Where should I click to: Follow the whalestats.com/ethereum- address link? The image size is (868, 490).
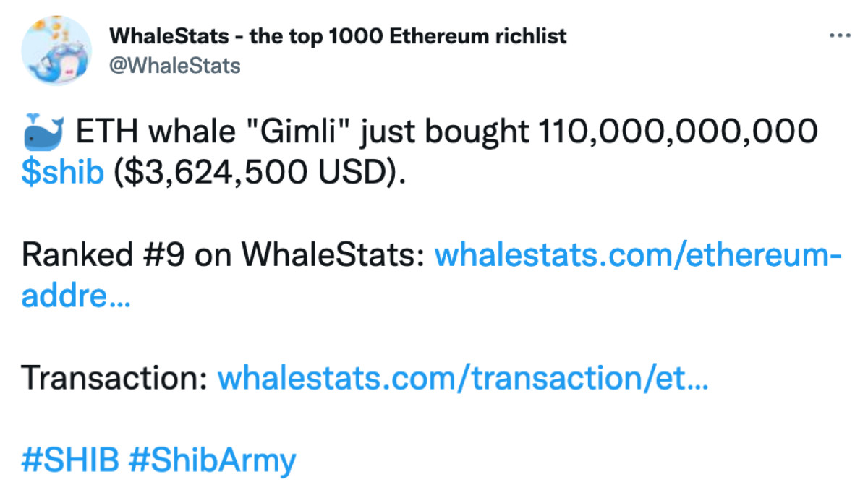(637, 254)
